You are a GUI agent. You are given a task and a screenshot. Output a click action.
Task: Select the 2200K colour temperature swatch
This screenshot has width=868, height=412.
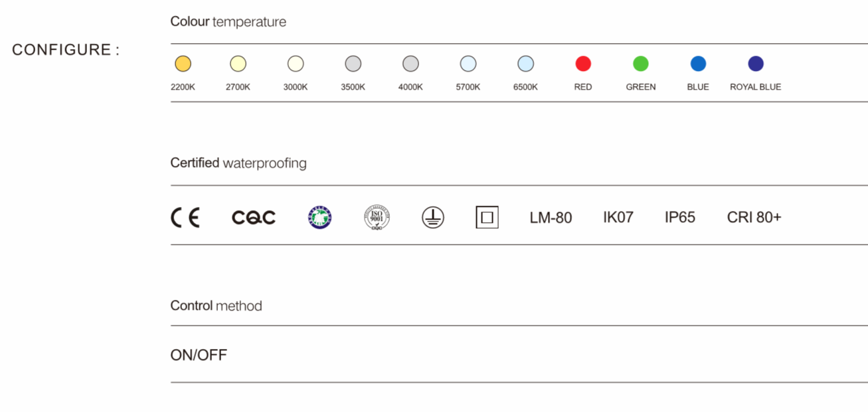[183, 64]
